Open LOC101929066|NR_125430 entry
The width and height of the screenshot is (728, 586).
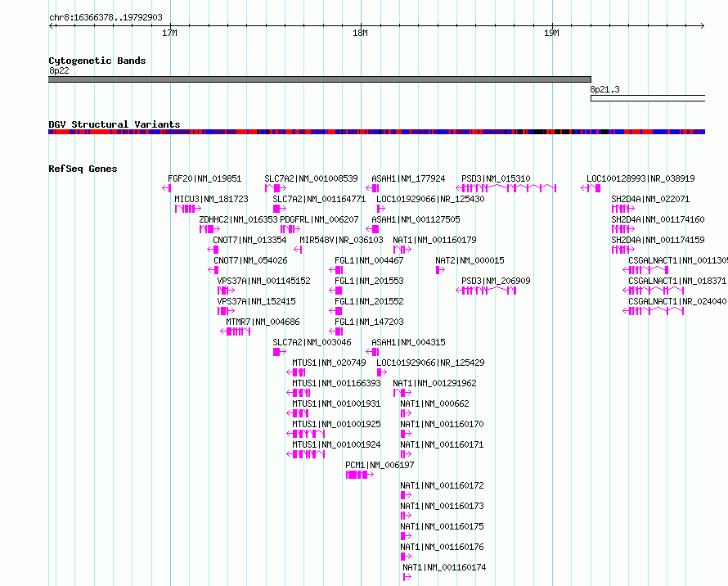[x=430, y=199]
